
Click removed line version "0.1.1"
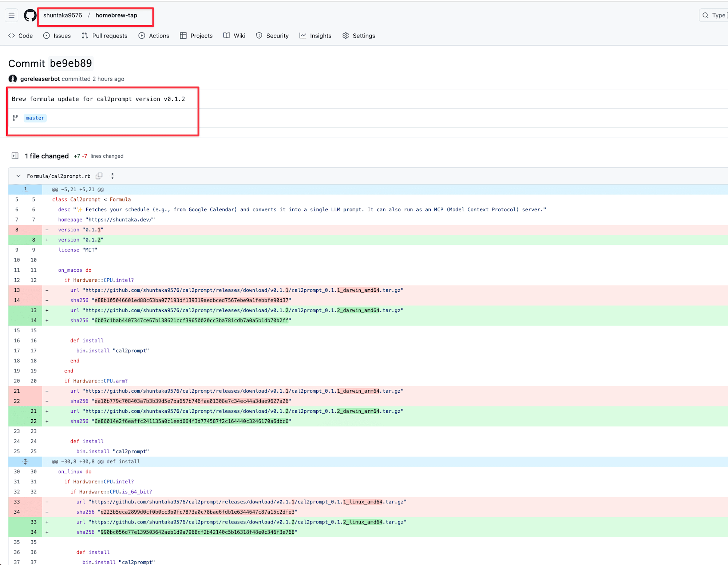368,230
